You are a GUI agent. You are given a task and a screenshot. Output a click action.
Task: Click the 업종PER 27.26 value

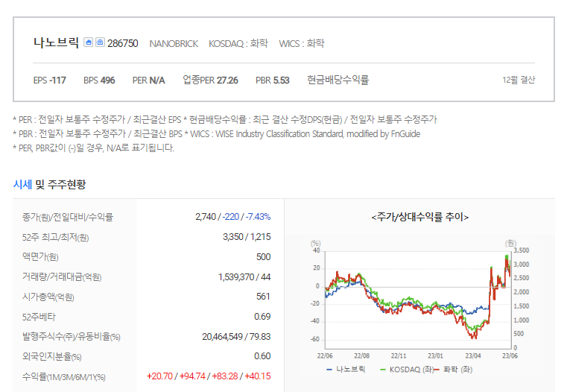click(x=210, y=80)
